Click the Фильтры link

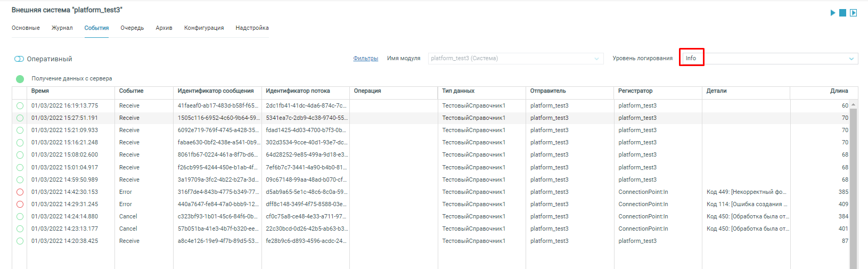coord(365,59)
